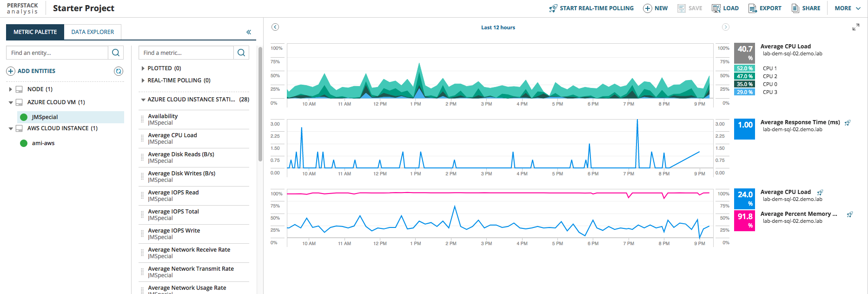Click the CPU 1 green legend swatch
Image resolution: width=868 pixels, height=294 pixels.
[x=745, y=68]
